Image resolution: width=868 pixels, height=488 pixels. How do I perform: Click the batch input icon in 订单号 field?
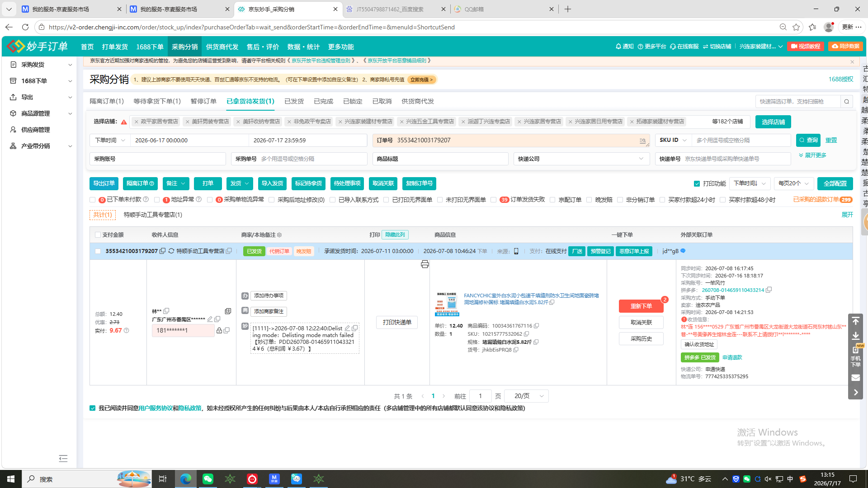click(642, 141)
